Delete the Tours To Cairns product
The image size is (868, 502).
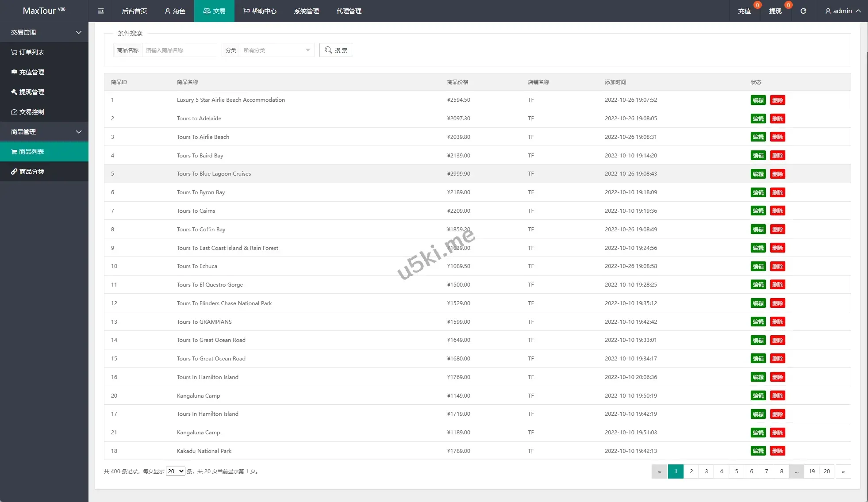[x=777, y=211]
